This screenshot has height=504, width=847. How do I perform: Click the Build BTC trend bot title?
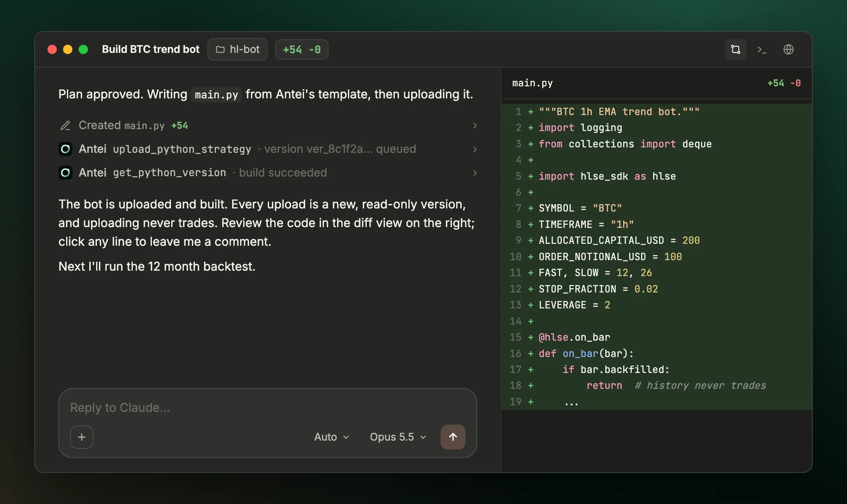click(151, 49)
